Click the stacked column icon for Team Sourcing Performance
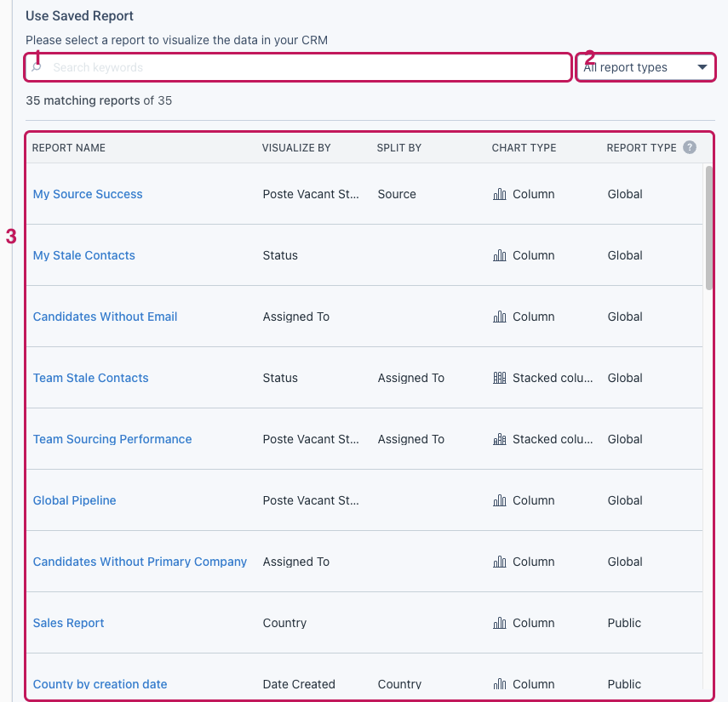728x702 pixels. [500, 439]
